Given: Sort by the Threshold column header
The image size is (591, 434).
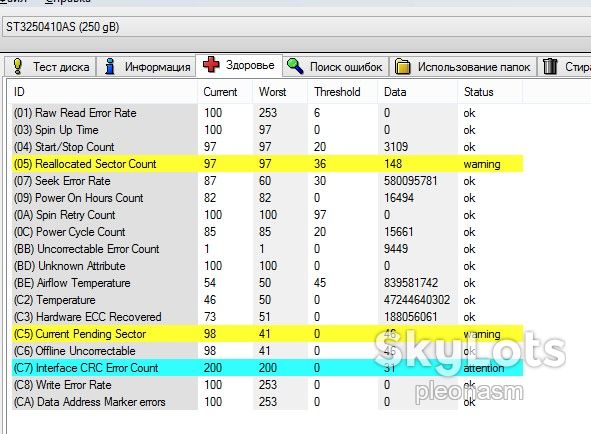Looking at the screenshot, I should [343, 92].
